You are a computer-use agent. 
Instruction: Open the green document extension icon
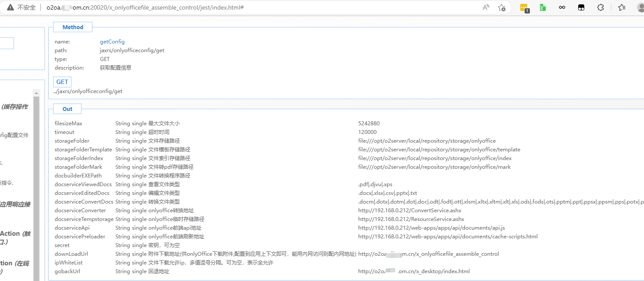tap(543, 7)
